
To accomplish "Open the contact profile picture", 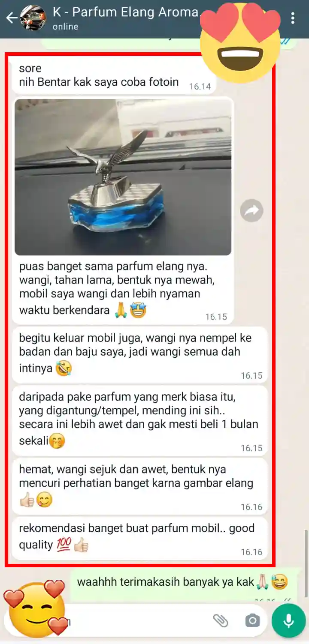I will pos(33,18).
